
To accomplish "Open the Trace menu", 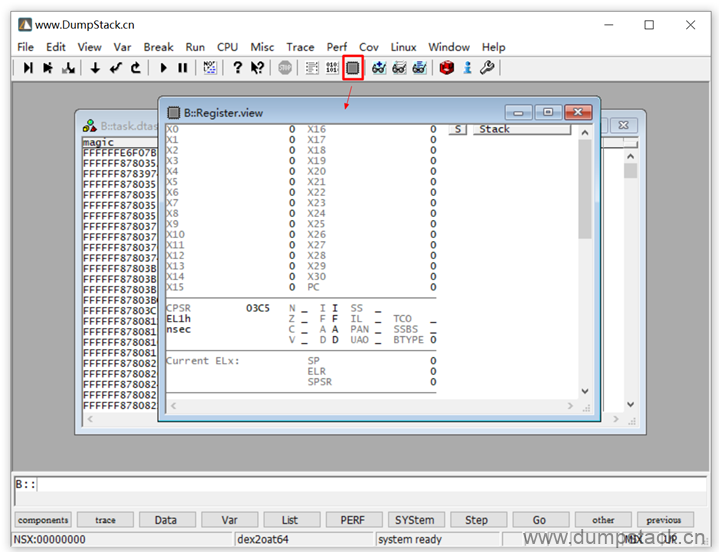I will coord(300,47).
